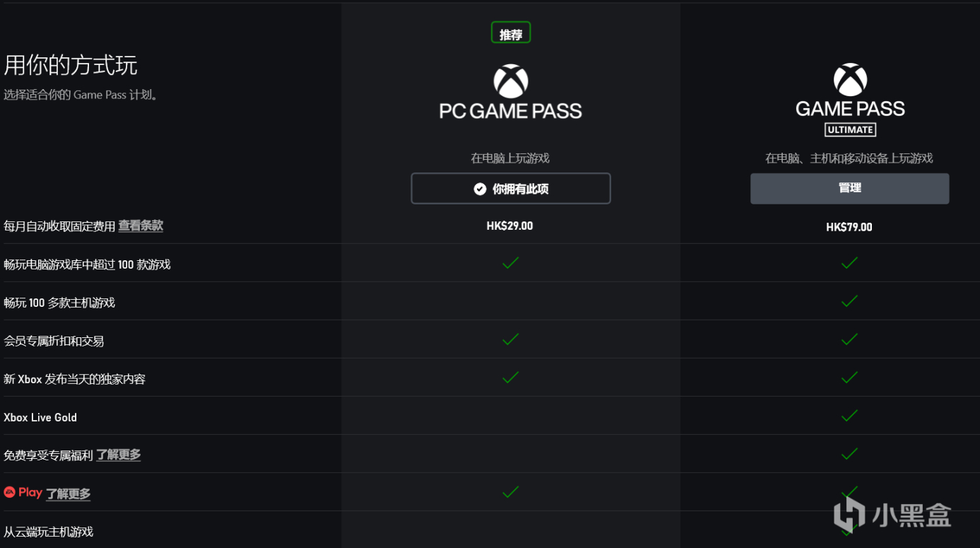Click the checkmark icon in 你拥有此项 button
Viewport: 980px width, 548px height.
[480, 189]
